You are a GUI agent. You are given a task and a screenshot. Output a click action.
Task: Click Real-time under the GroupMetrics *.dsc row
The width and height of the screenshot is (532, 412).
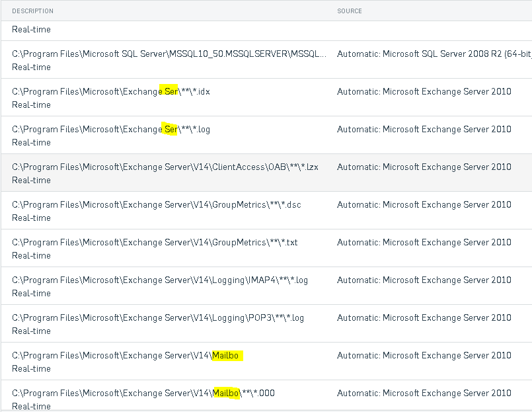point(31,218)
